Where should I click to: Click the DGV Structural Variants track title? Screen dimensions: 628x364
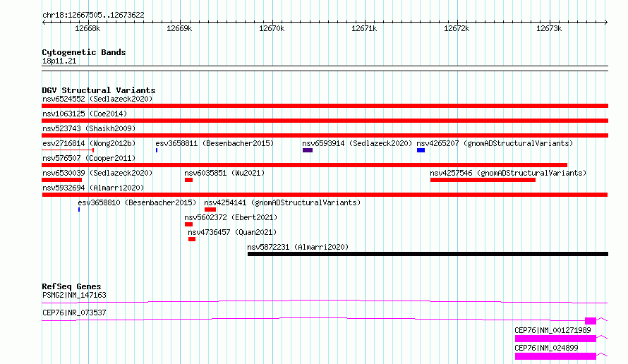[x=99, y=90]
